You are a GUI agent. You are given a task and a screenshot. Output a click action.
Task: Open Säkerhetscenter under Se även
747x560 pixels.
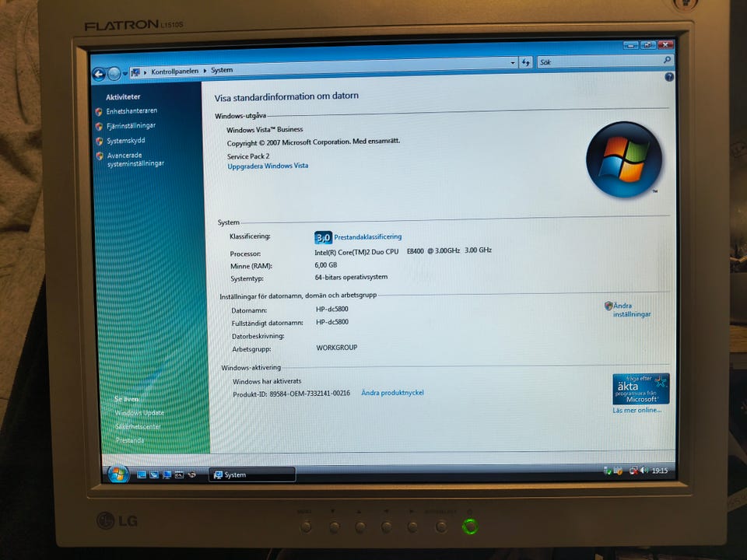click(139, 427)
